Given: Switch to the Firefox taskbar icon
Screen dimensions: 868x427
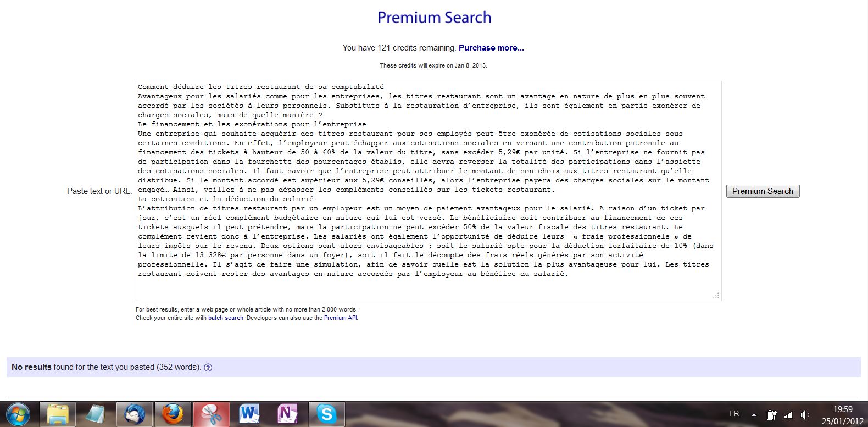Looking at the screenshot, I should point(173,414).
